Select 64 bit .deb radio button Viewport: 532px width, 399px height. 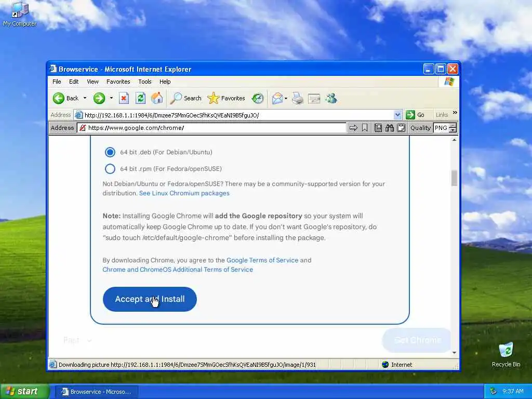110,152
